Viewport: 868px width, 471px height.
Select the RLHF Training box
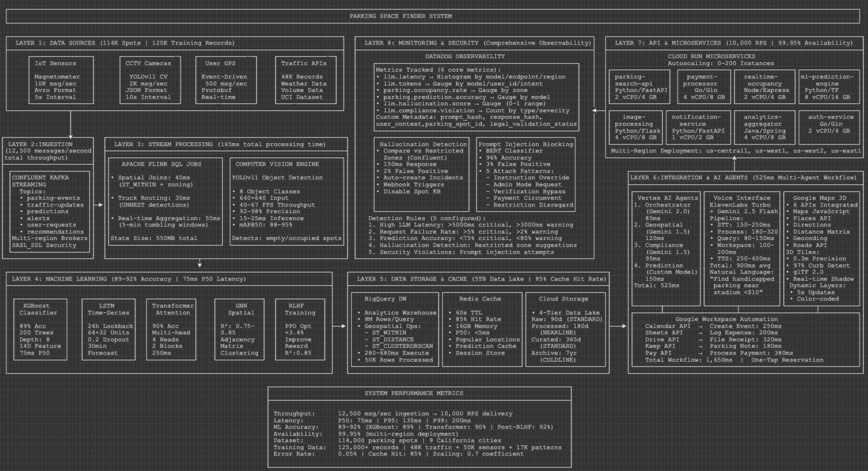coord(300,329)
